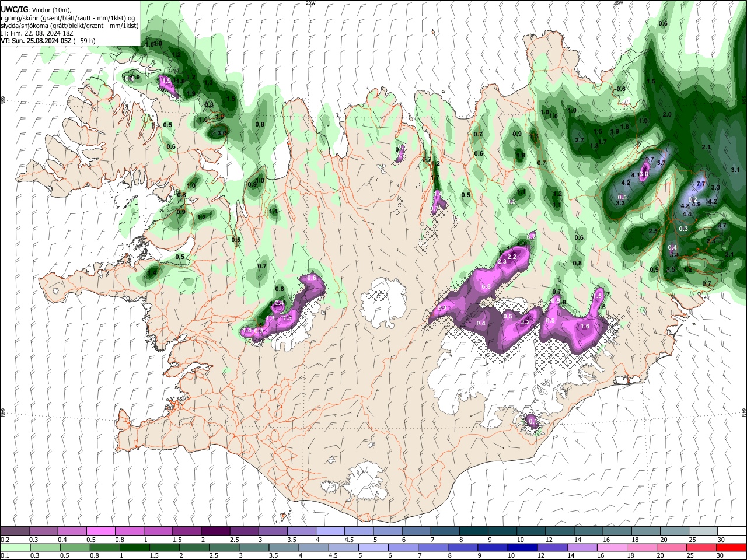Image resolution: width=747 pixels, height=560 pixels.
Task: Click the "0.4" snow-scale label
Action: click(x=62, y=540)
